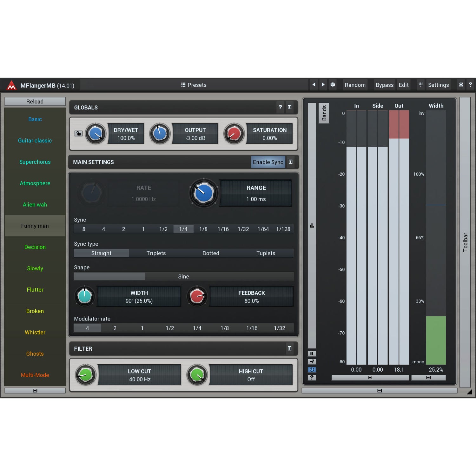This screenshot has height=476, width=476.
Task: Expand the preset list bottom collapse bar
Action: (x=35, y=391)
